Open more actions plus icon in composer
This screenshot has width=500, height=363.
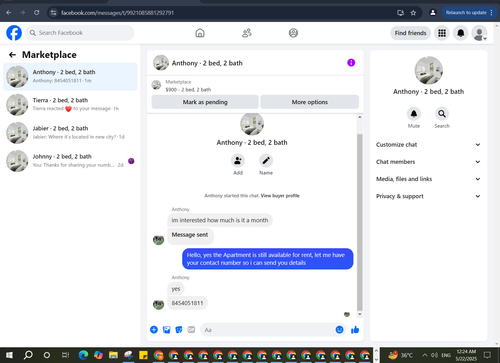click(x=154, y=330)
